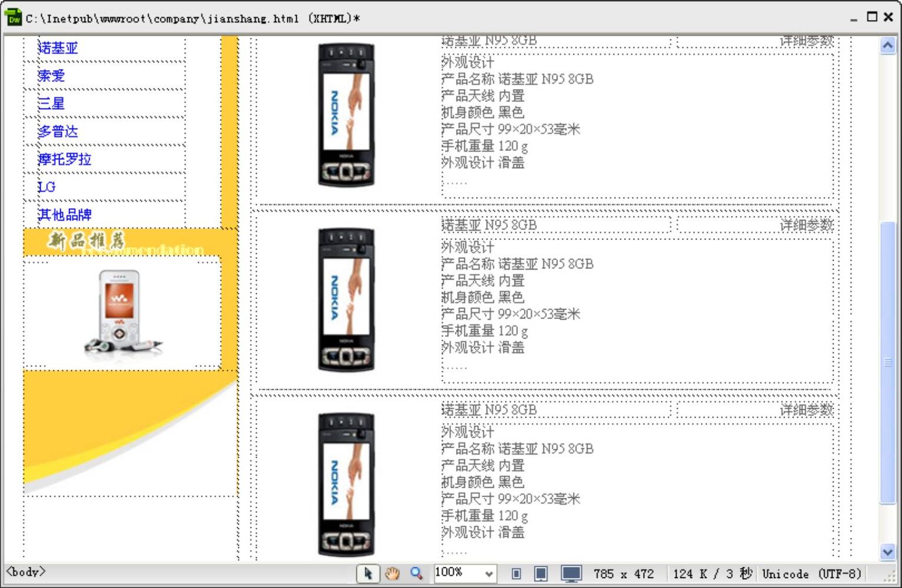Choose the Select tool arrow in status bar

click(368, 573)
